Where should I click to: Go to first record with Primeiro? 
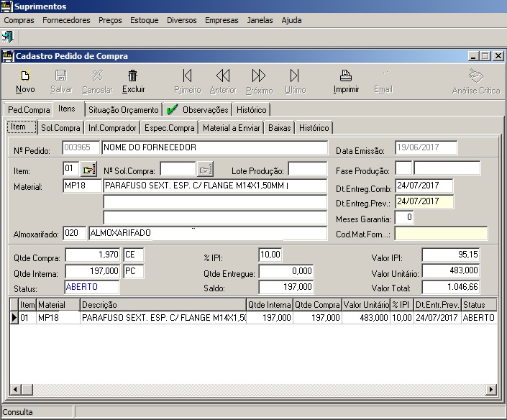pyautogui.click(x=188, y=76)
